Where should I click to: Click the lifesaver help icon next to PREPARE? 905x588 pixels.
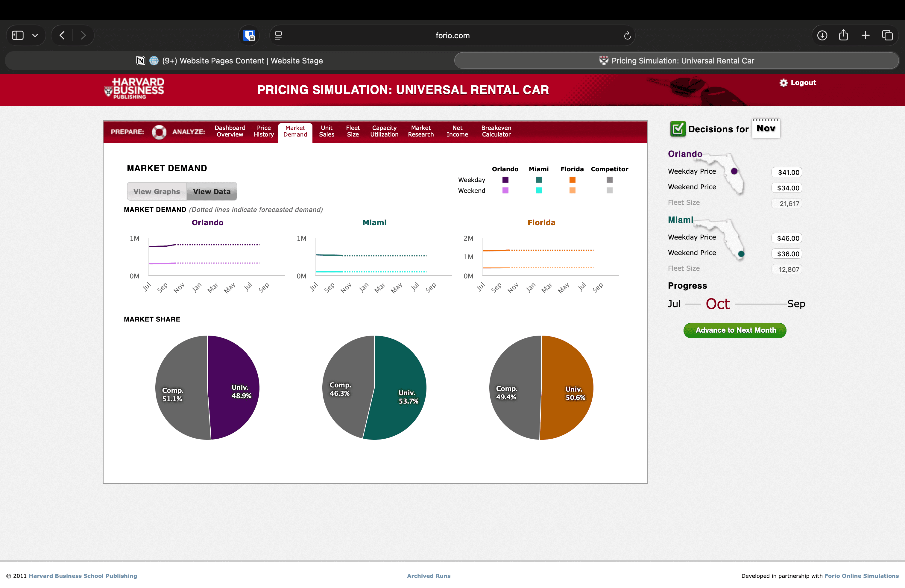159,132
